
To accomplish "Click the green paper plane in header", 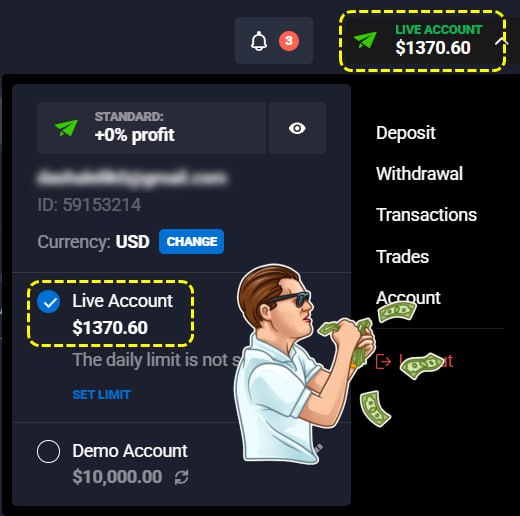I will click(x=365, y=40).
